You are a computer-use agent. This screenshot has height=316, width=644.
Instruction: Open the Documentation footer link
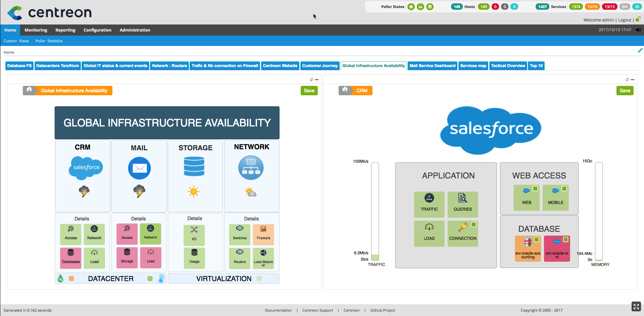point(278,310)
